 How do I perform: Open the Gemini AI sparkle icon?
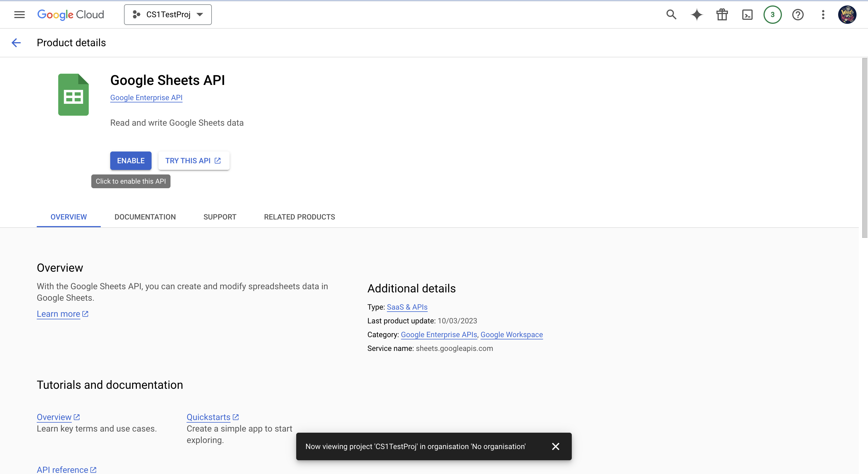point(696,14)
